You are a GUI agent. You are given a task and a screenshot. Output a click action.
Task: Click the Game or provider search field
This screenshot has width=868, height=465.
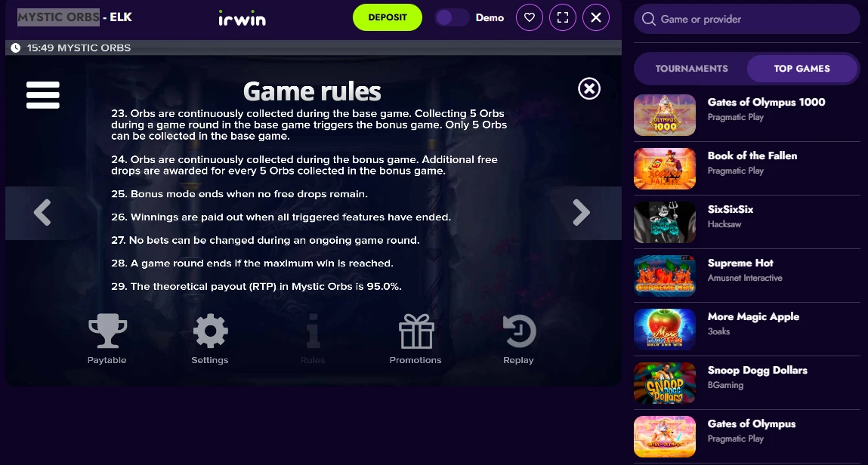747,20
